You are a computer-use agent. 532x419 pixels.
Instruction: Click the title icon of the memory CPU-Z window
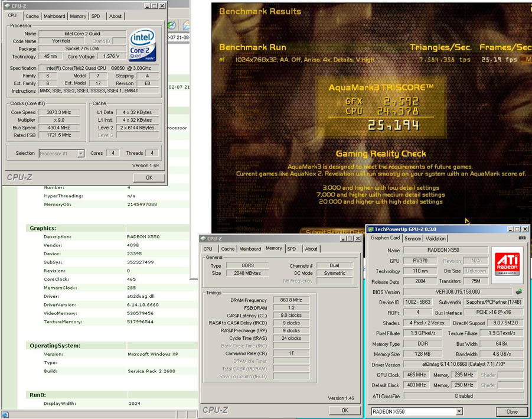(x=203, y=238)
